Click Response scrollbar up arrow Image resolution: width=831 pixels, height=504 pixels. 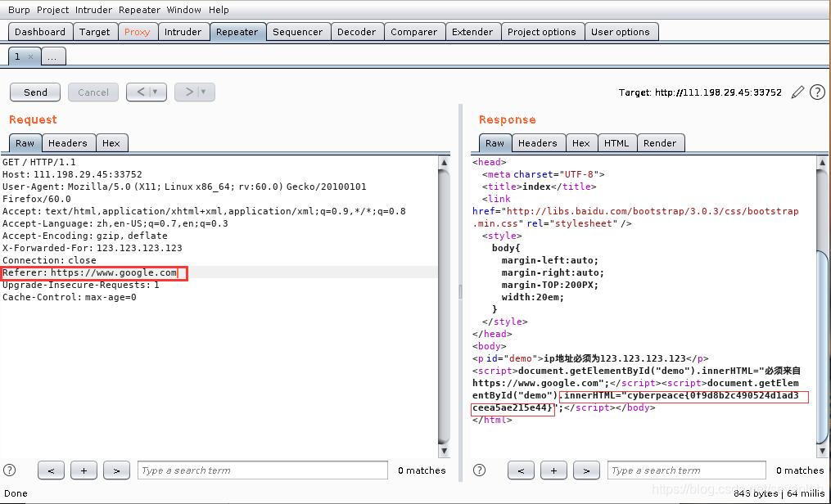(x=822, y=163)
